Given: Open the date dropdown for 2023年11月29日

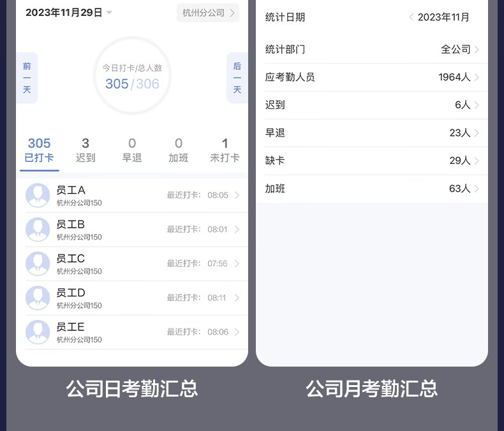Looking at the screenshot, I should (x=109, y=13).
